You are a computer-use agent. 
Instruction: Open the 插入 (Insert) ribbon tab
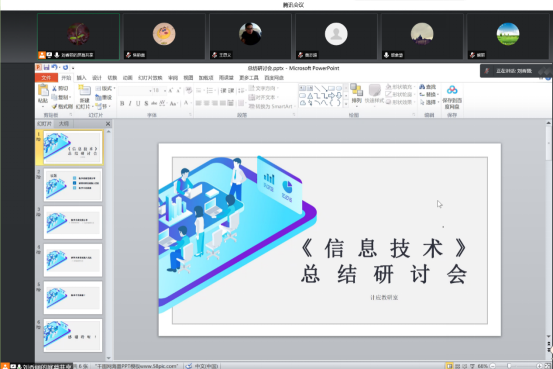click(81, 78)
